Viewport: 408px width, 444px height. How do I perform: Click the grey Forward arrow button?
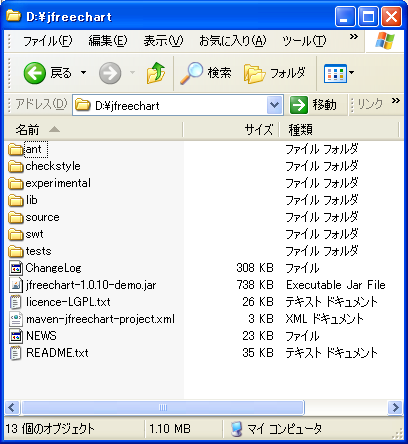(110, 73)
